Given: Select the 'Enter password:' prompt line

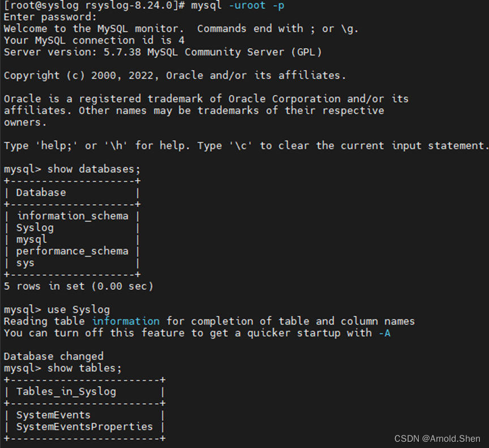Looking at the screenshot, I should click(50, 17).
